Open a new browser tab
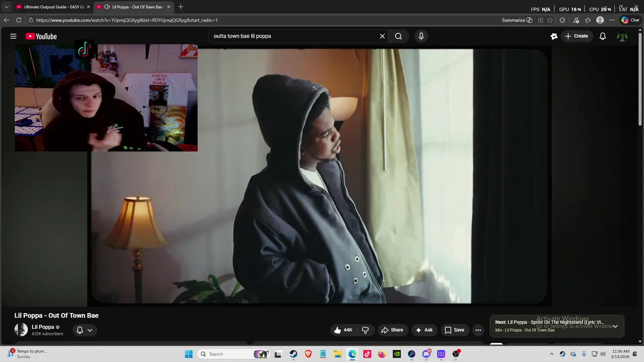This screenshot has width=644, height=362. coord(181,7)
